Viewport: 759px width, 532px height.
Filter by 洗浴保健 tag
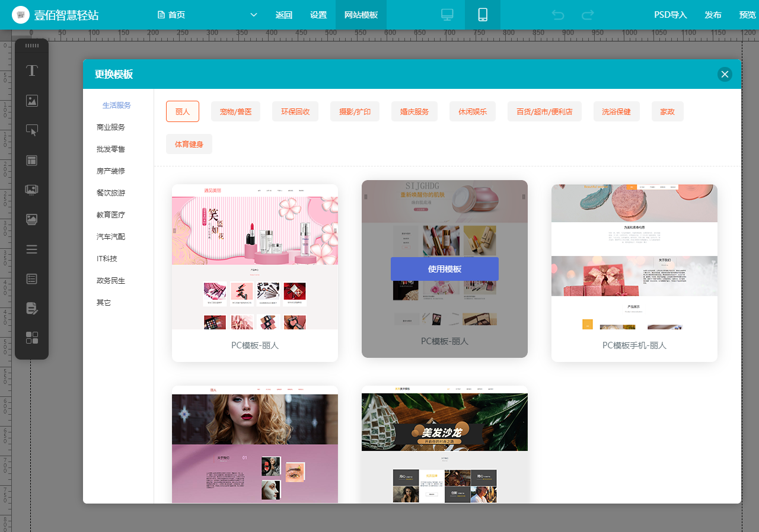pos(617,111)
